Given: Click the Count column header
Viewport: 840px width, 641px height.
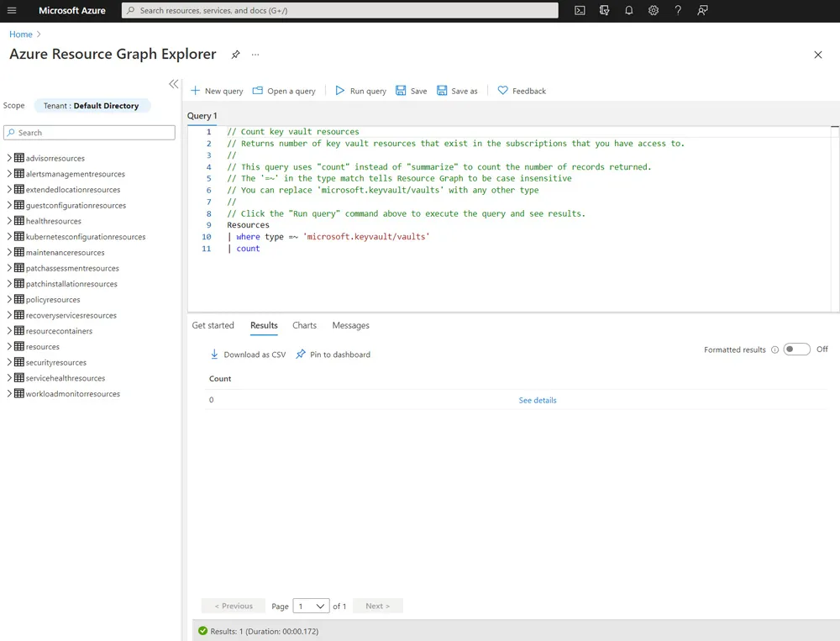Looking at the screenshot, I should point(220,379).
